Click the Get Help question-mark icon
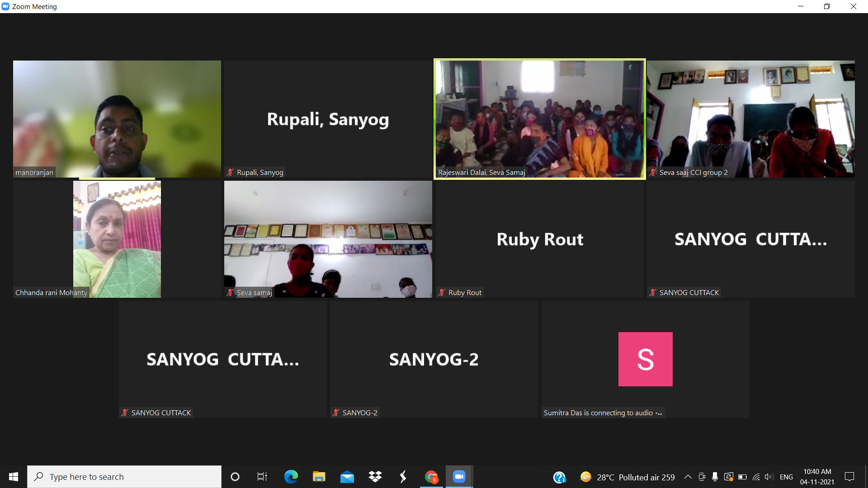The width and height of the screenshot is (868, 488). pos(559,477)
